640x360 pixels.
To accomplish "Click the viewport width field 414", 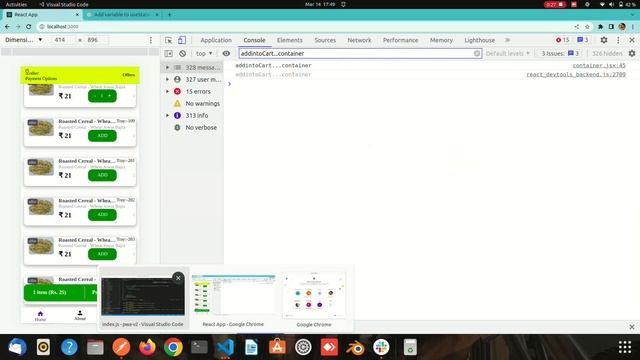I will tap(60, 40).
